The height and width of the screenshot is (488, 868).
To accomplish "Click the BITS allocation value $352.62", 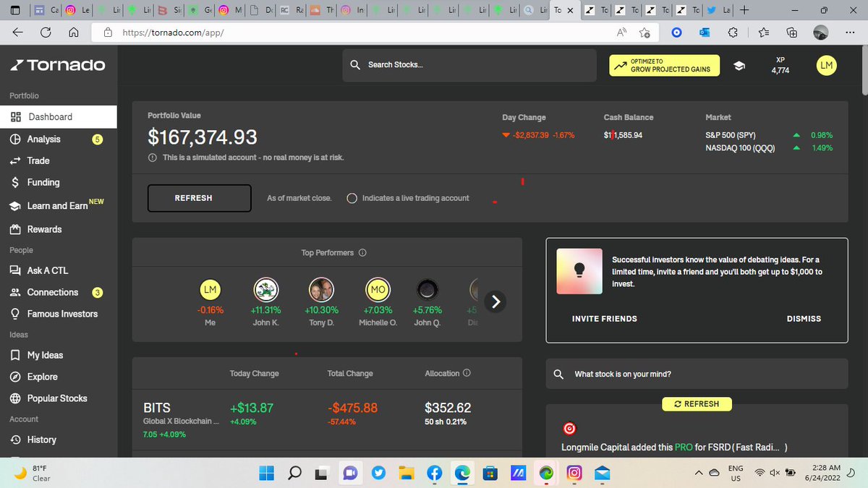I will pyautogui.click(x=448, y=408).
